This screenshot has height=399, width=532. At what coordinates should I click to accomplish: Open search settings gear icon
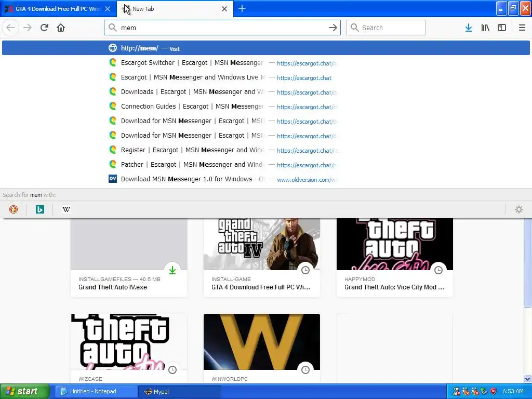tap(519, 209)
